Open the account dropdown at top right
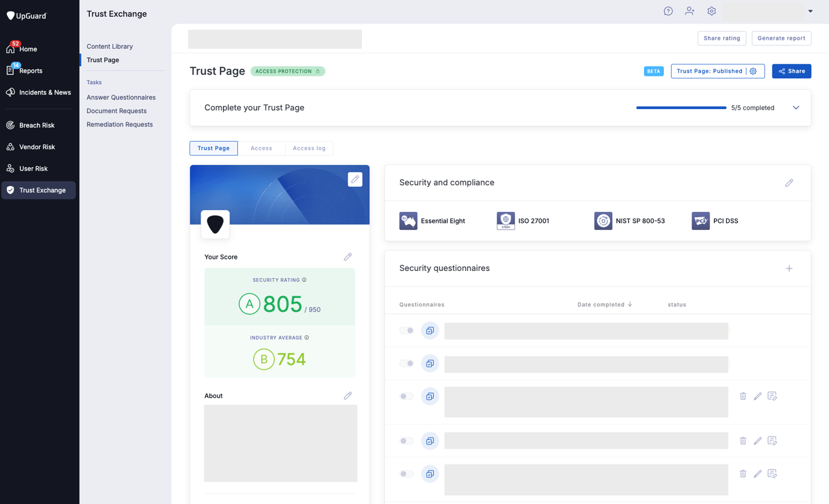Image resolution: width=829 pixels, height=504 pixels. tap(810, 11)
